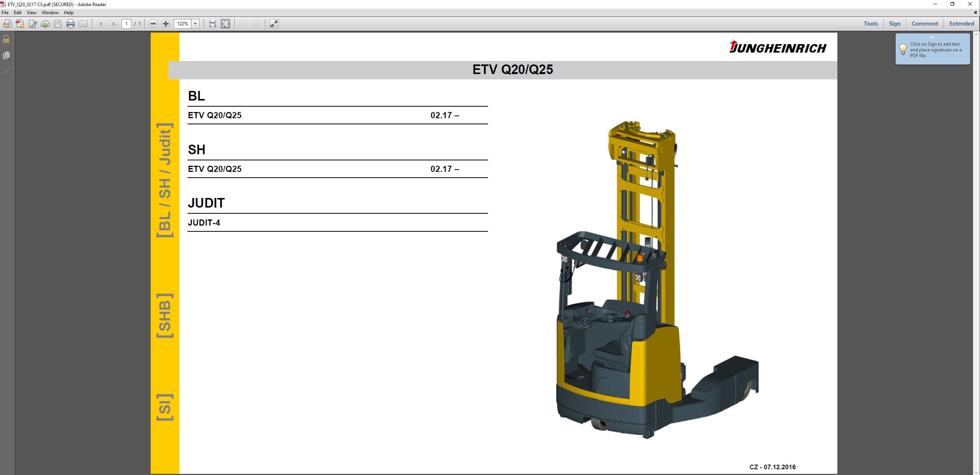Click the cloud upload document icon
This screenshot has height=475, width=980.
(x=44, y=24)
